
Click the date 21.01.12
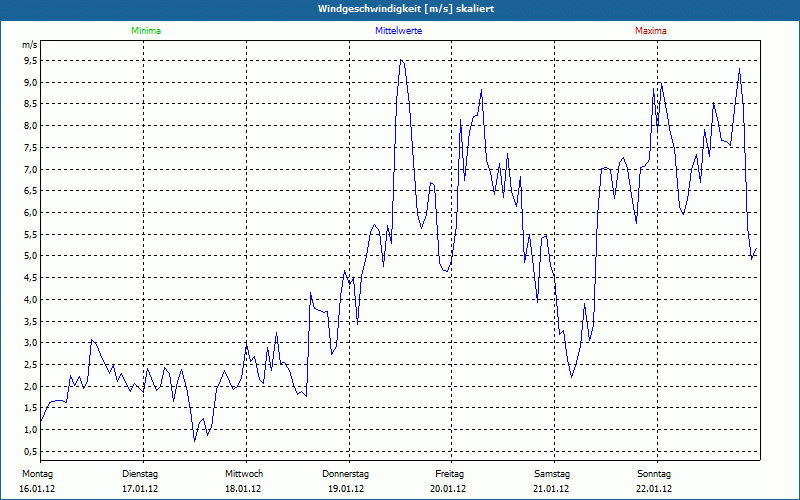point(551,489)
